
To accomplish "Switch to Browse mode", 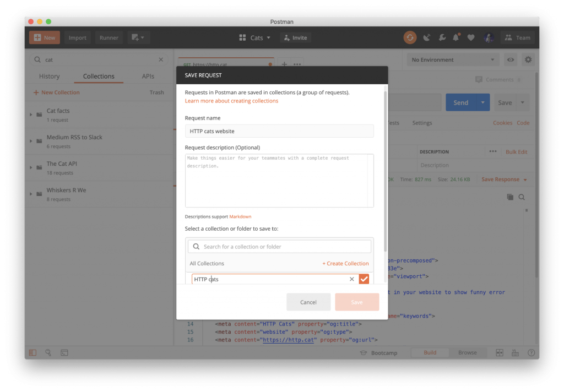I will coord(467,353).
